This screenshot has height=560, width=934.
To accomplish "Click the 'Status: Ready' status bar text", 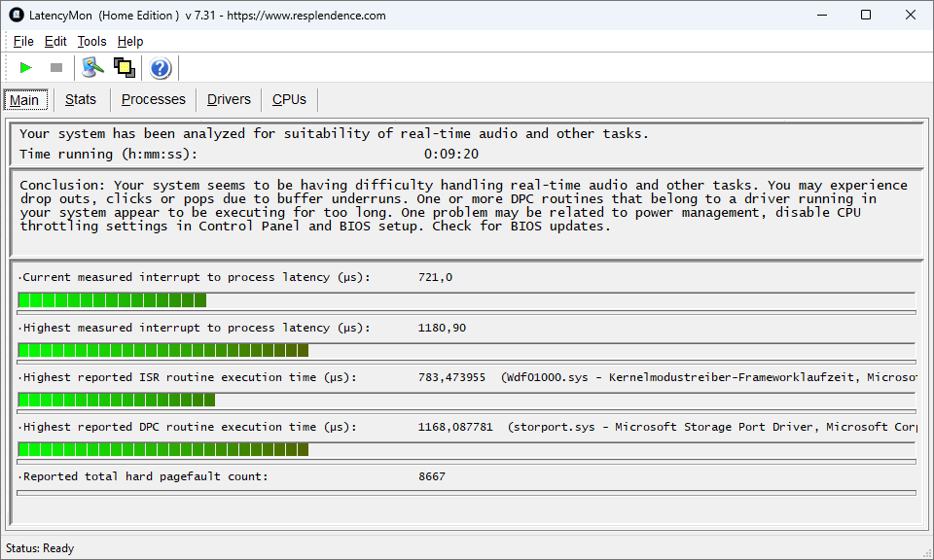I will pyautogui.click(x=40, y=548).
